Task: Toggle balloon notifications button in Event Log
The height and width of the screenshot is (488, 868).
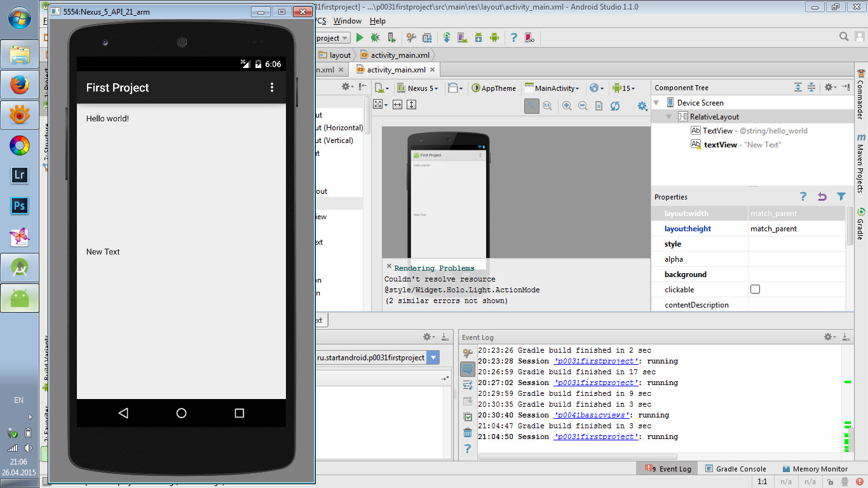Action: point(468,369)
